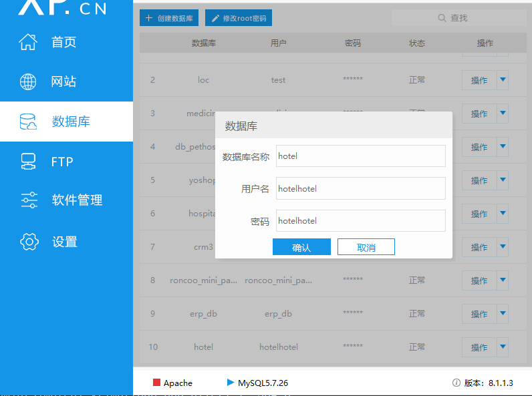Image resolution: width=532 pixels, height=396 pixels.
Task: Click the software management sliders icon
Action: (x=29, y=200)
